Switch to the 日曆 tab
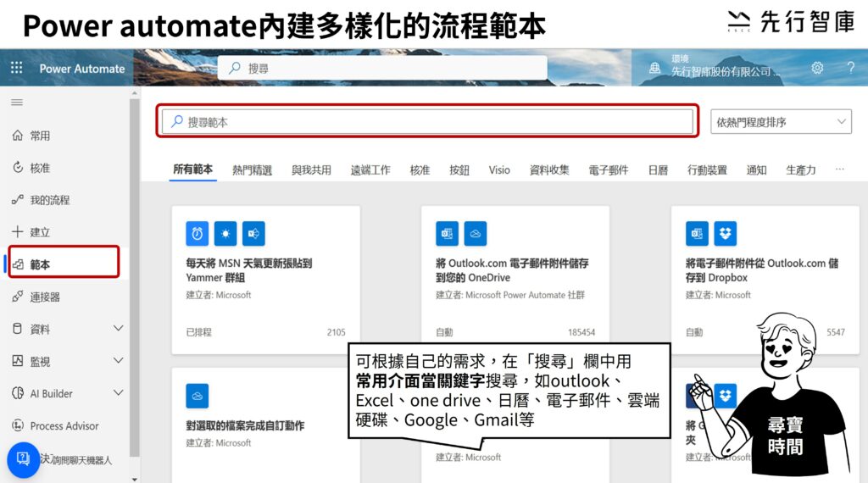Viewport: 868px width, 483px height. coord(658,169)
